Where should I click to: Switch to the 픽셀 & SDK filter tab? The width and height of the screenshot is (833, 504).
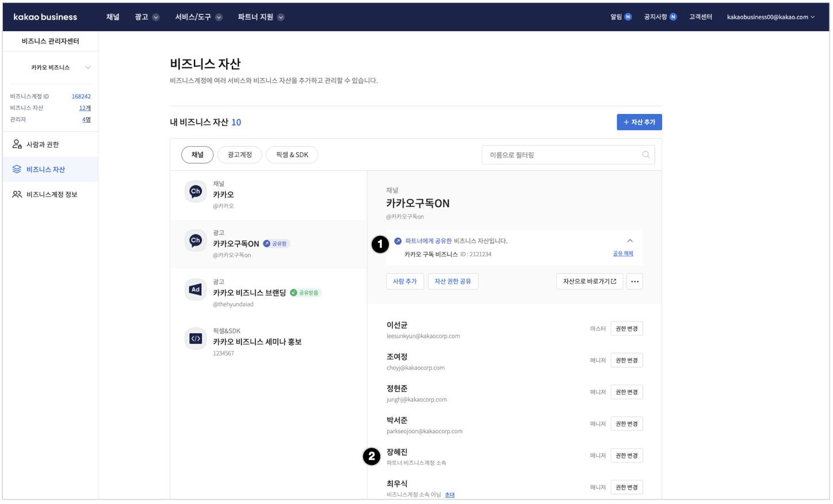point(292,155)
